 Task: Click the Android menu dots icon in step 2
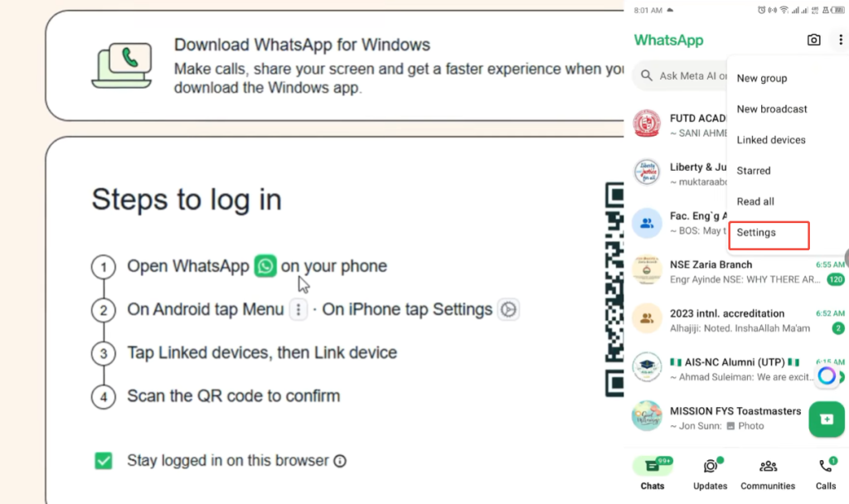click(298, 310)
